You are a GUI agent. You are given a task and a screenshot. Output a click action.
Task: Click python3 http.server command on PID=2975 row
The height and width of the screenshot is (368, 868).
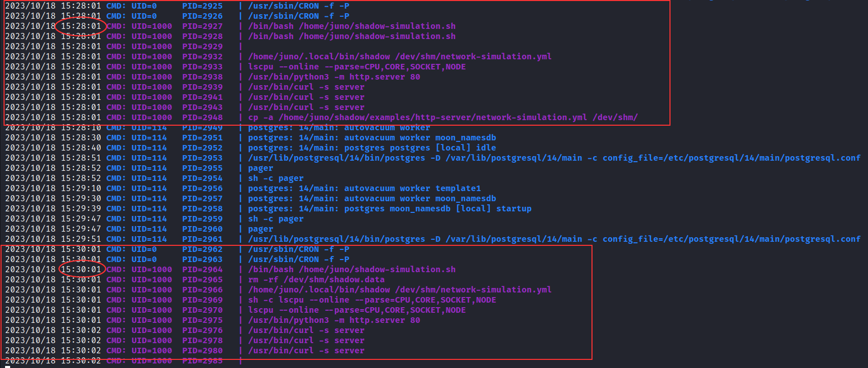[x=334, y=320]
